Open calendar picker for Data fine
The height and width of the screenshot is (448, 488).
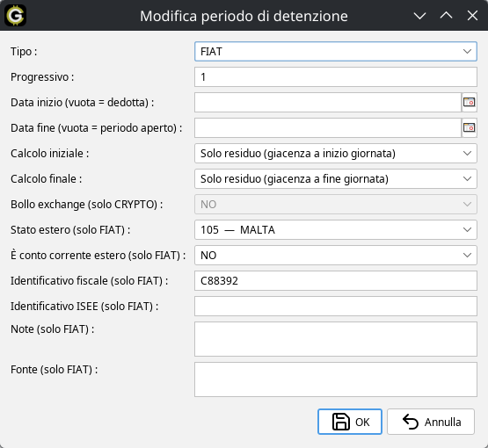[x=469, y=127]
